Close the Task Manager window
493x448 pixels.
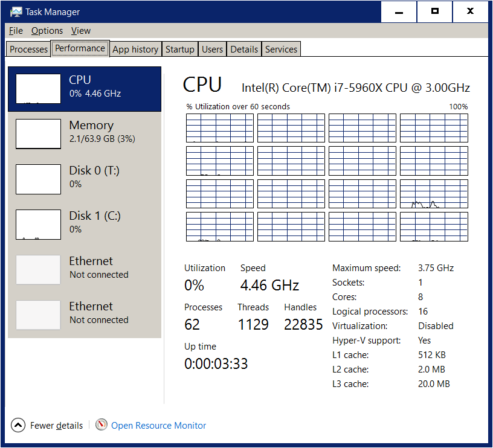point(470,11)
